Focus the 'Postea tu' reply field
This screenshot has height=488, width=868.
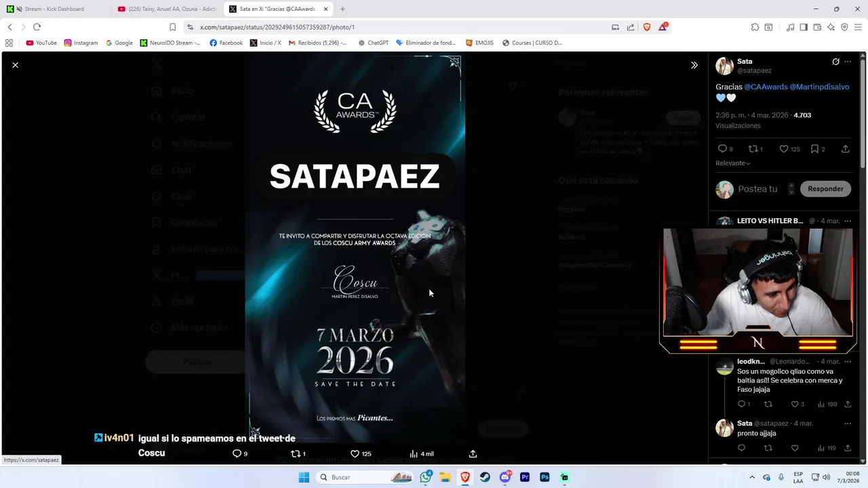coord(757,189)
